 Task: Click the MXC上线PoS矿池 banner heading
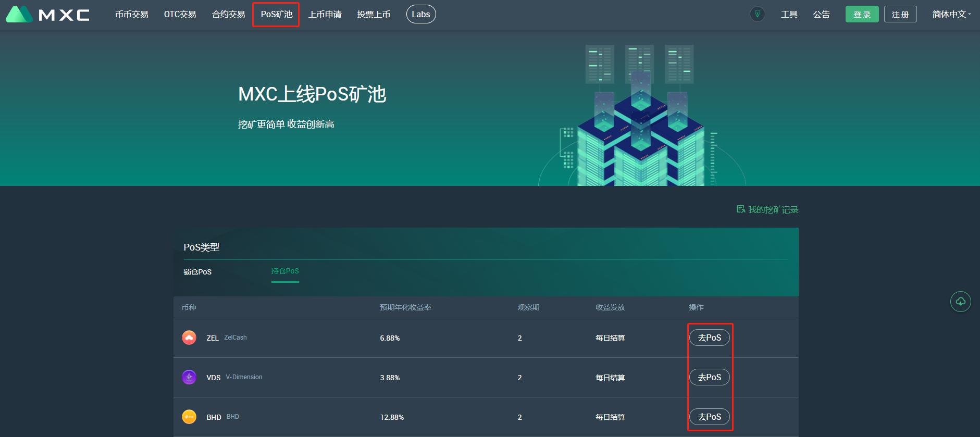click(312, 94)
